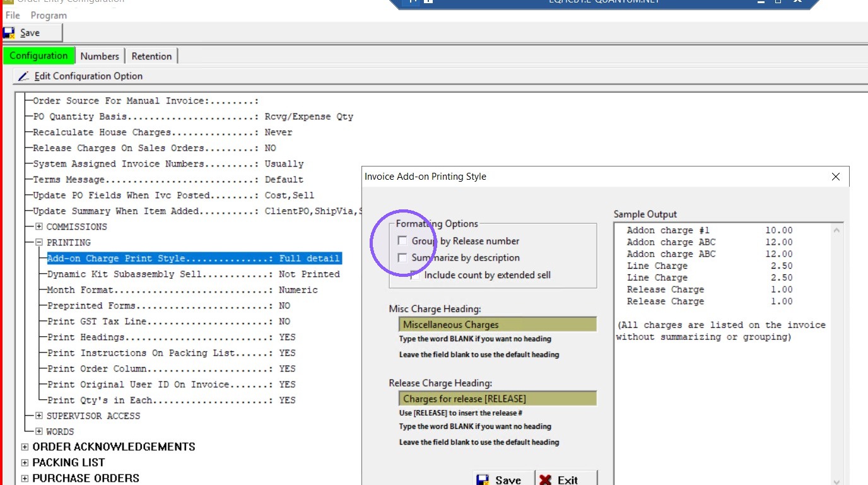The width and height of the screenshot is (868, 485).
Task: Expand ORDER ACKNOWLEDGEMENTS section
Action: click(x=25, y=447)
